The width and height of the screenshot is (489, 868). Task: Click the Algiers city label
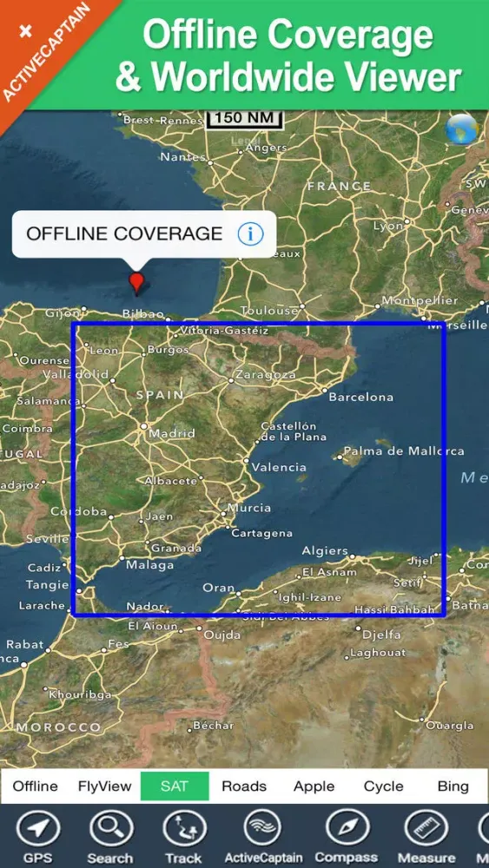tap(325, 551)
